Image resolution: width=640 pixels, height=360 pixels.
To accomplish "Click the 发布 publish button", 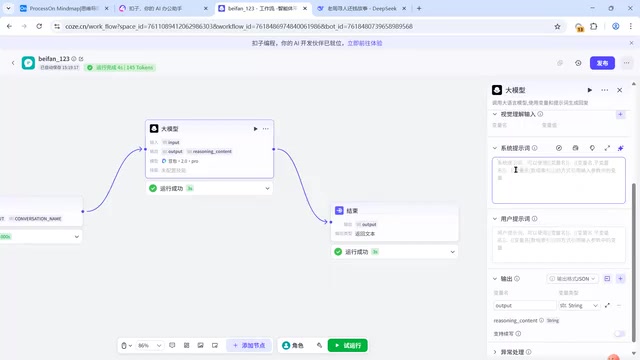I will pos(602,63).
